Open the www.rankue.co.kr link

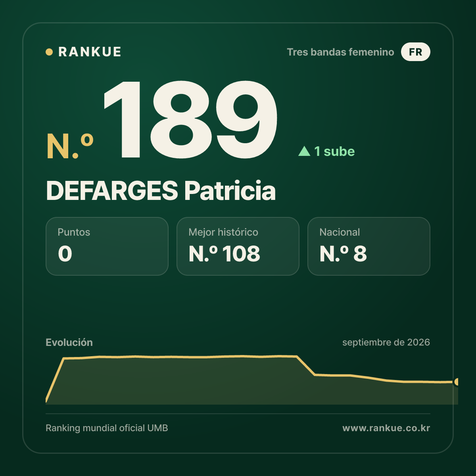pyautogui.click(x=386, y=428)
